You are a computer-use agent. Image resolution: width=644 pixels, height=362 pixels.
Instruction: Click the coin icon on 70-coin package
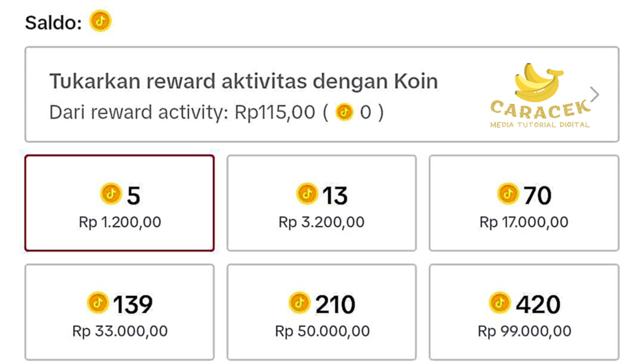pyautogui.click(x=508, y=194)
